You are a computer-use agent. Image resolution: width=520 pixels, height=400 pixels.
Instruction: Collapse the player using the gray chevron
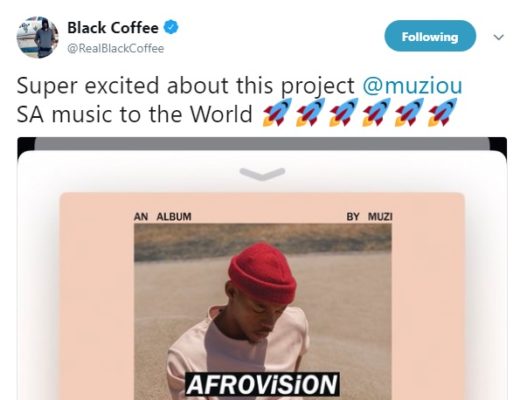pyautogui.click(x=262, y=174)
